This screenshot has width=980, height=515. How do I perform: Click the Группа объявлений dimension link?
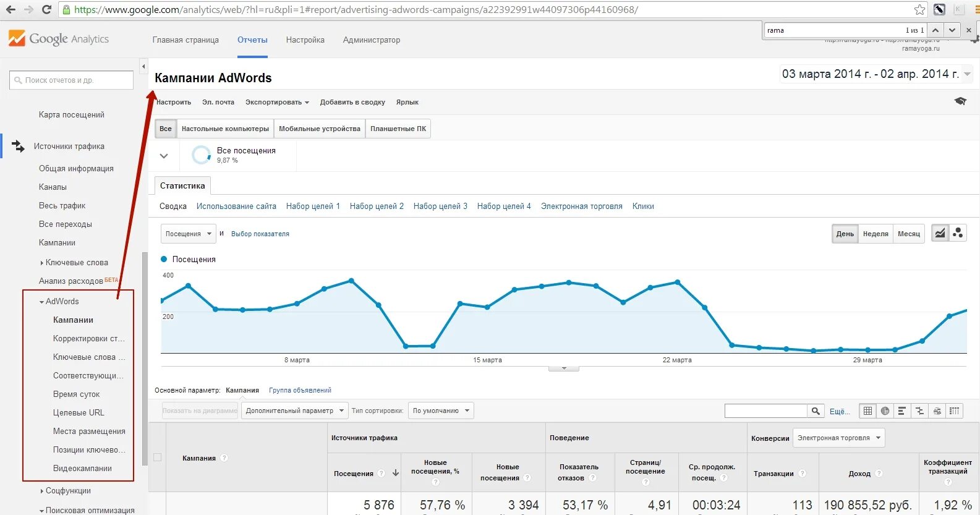300,390
